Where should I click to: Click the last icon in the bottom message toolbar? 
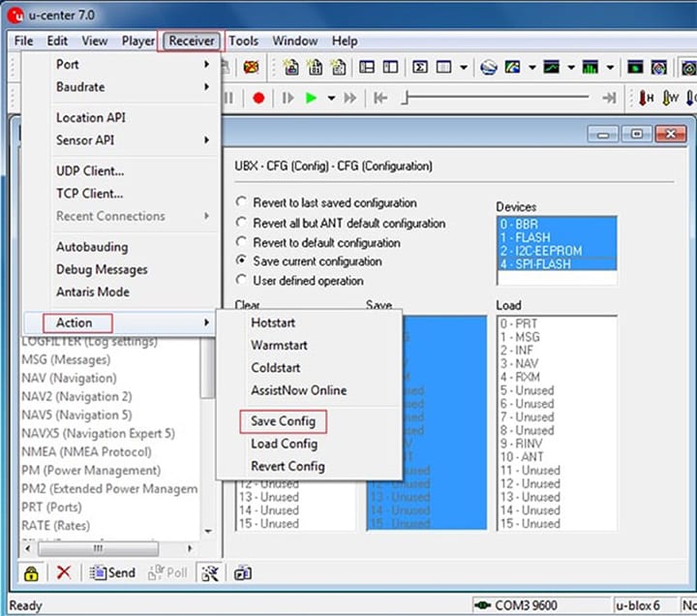click(243, 572)
